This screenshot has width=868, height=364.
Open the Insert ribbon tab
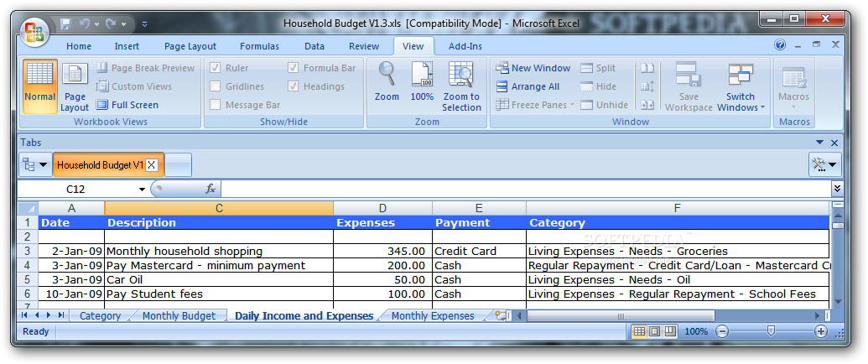[x=127, y=46]
